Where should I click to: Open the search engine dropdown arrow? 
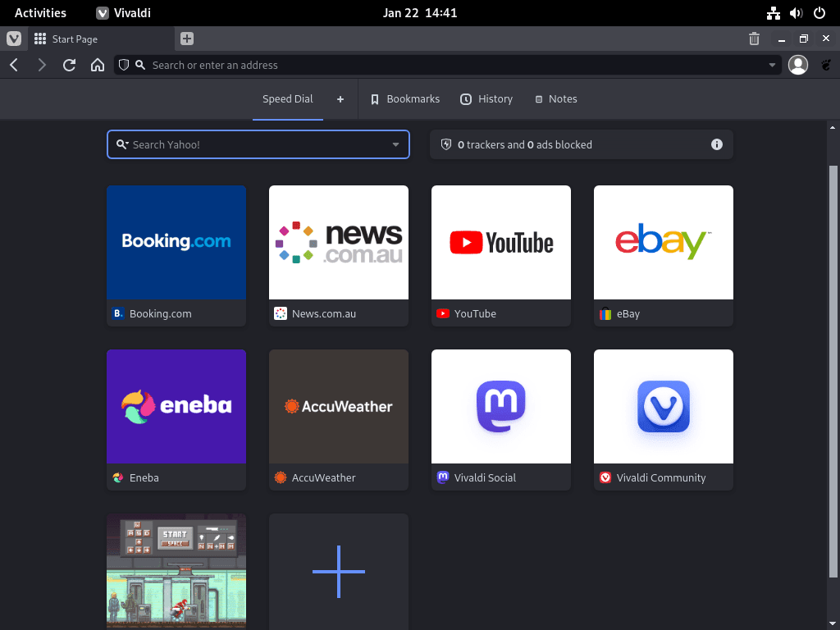pyautogui.click(x=395, y=144)
